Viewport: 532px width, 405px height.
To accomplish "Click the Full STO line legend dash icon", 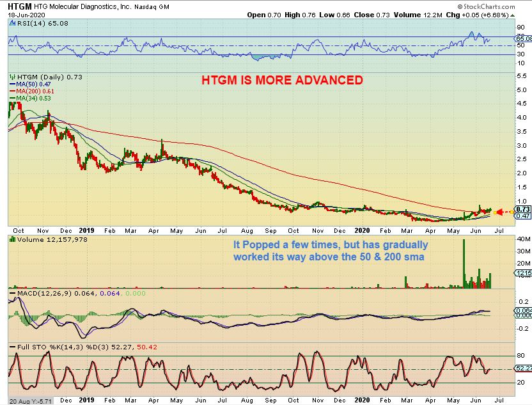I will (13, 347).
